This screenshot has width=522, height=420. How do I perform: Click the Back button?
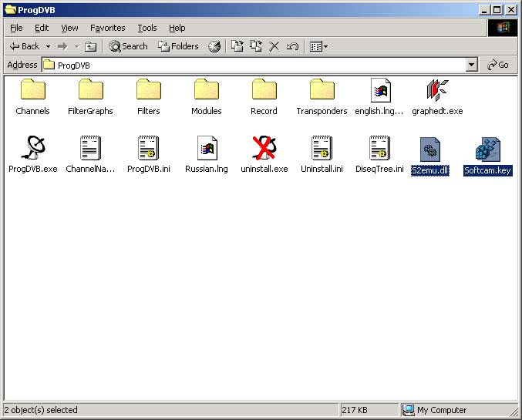pyautogui.click(x=25, y=46)
